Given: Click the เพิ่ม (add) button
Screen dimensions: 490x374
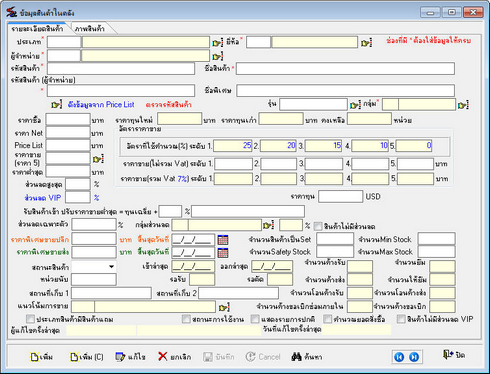Looking at the screenshot, I should pos(41,357).
